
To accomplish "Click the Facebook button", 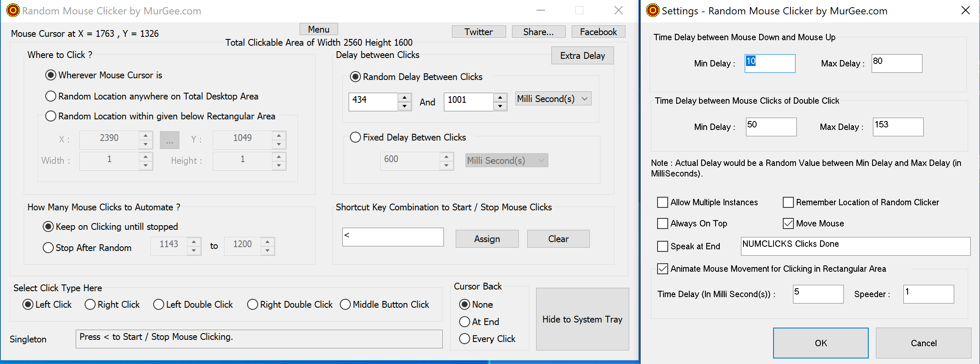I will coord(598,32).
